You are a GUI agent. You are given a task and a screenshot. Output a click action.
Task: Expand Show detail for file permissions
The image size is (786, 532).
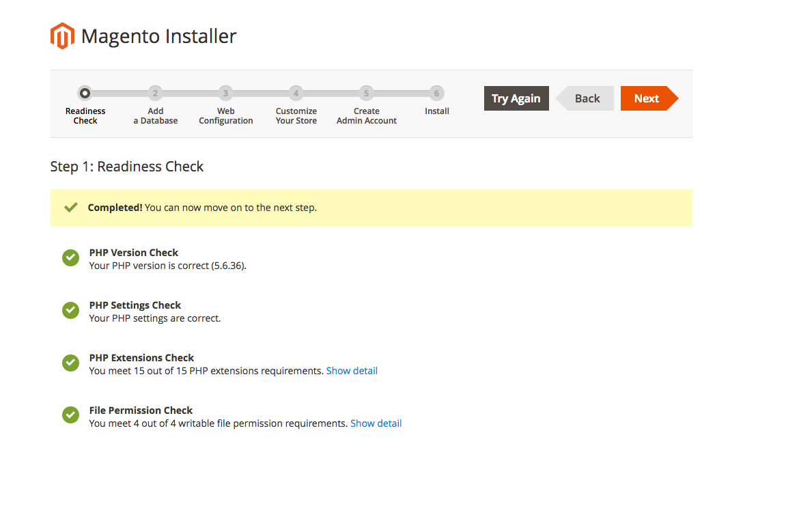pyautogui.click(x=376, y=423)
